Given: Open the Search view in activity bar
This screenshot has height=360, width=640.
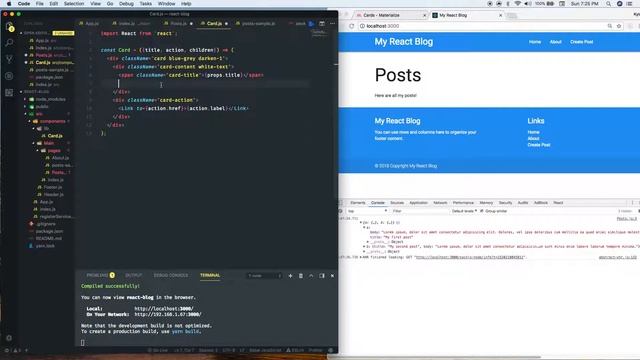Looking at the screenshot, I should click(9, 42).
